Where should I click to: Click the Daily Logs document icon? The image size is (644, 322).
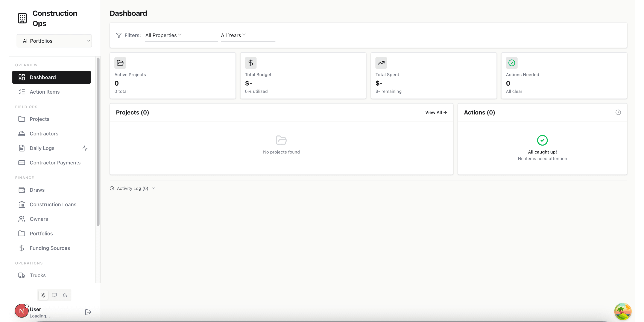coord(22,148)
